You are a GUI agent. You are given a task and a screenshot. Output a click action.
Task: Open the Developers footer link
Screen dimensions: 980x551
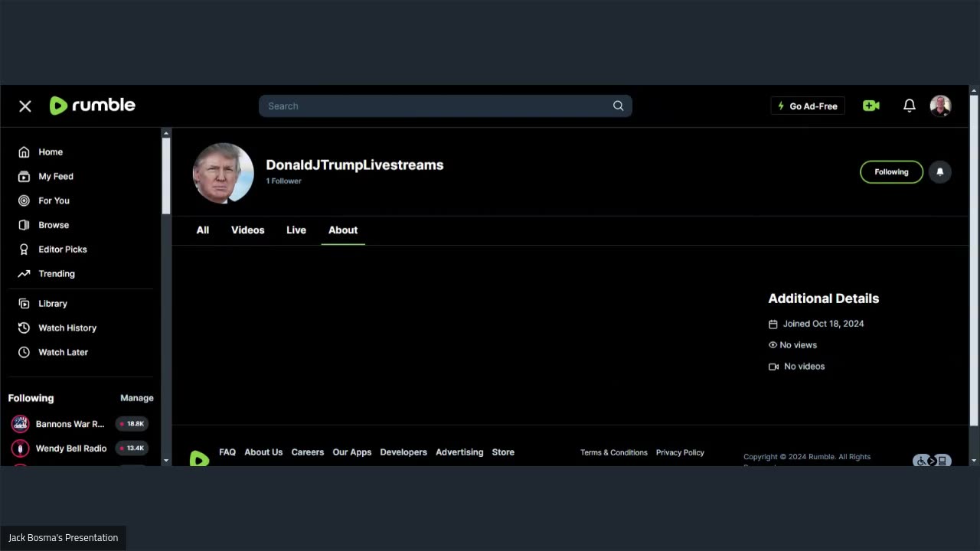[x=403, y=452]
